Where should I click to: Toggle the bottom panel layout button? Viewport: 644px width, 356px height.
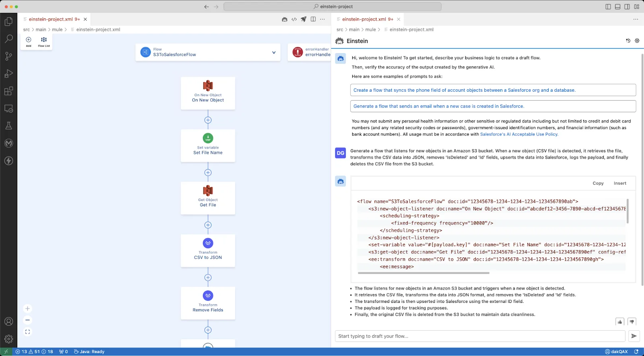(x=617, y=6)
